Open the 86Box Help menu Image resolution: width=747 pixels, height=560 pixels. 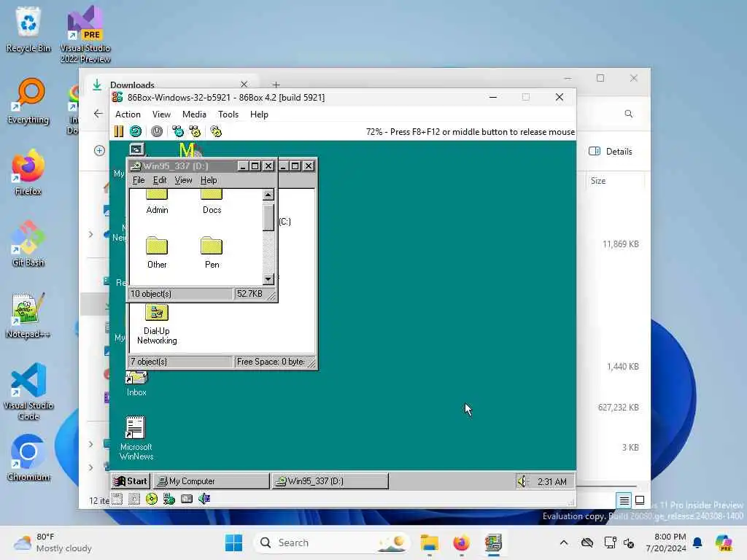(259, 114)
